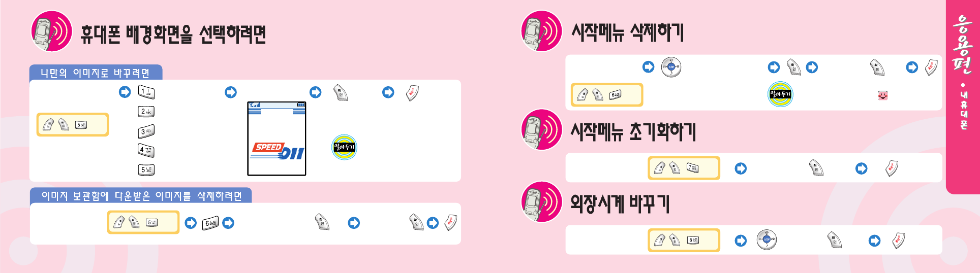This screenshot has width=980, height=273.
Task: Click the phone icon beside 시작메뉴 삭제하기
Action: 542,31
